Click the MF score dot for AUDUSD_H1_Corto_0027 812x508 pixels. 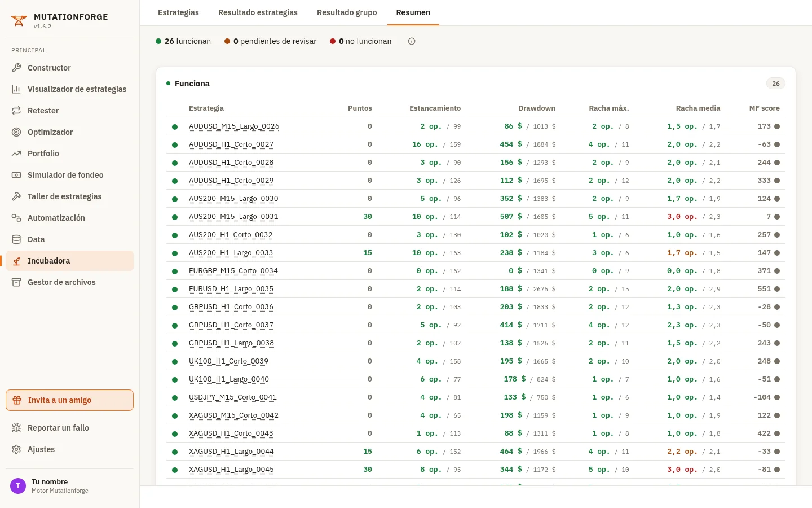click(x=777, y=144)
